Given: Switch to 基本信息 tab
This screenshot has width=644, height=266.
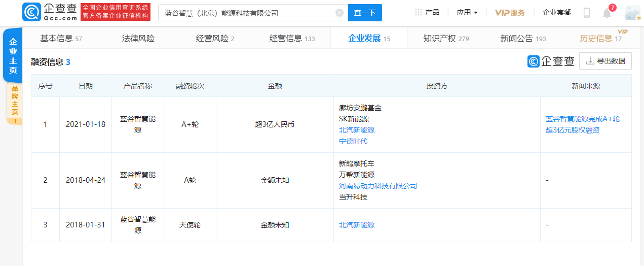Looking at the screenshot, I should tap(61, 38).
